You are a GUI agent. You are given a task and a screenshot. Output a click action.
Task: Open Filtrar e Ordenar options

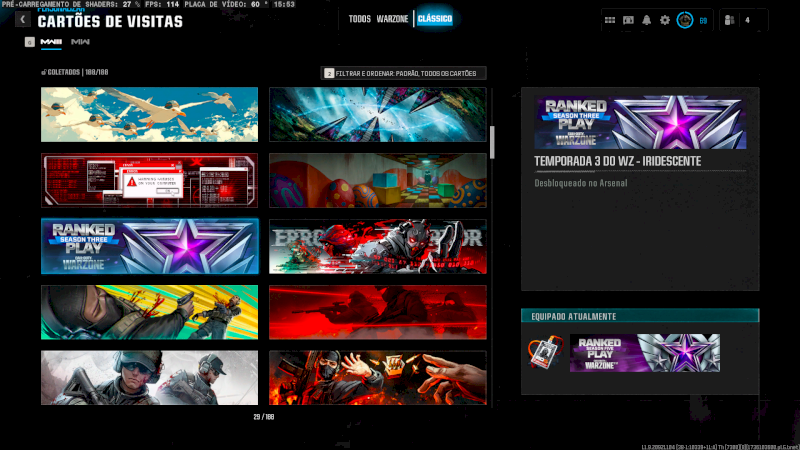(x=404, y=73)
